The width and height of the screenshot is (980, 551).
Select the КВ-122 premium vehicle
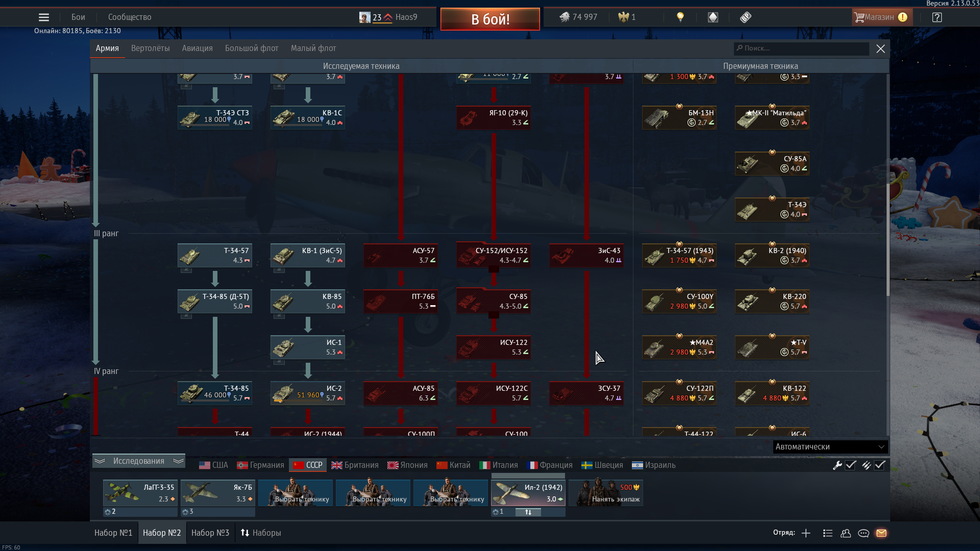click(x=772, y=393)
